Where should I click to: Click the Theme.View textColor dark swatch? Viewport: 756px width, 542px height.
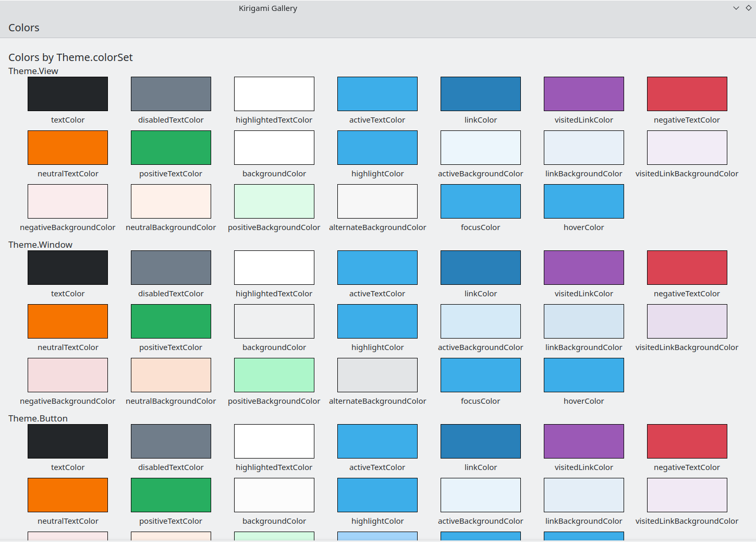[68, 94]
